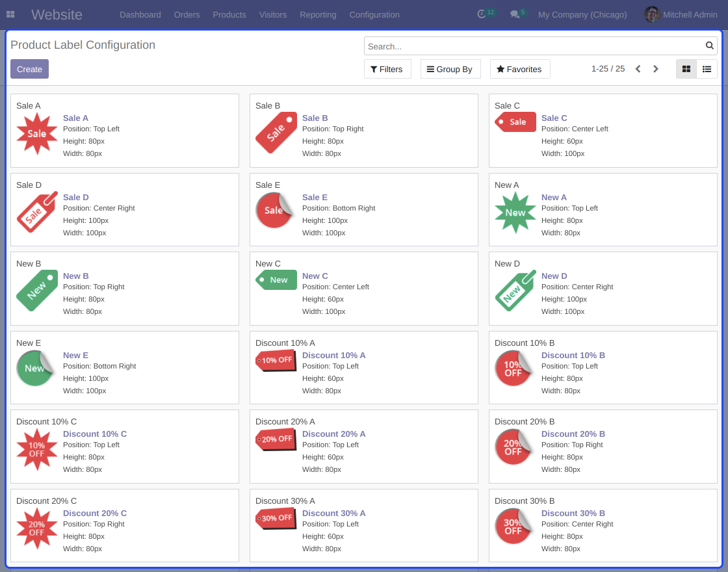
Task: Open the New C record link
Action: (x=315, y=276)
